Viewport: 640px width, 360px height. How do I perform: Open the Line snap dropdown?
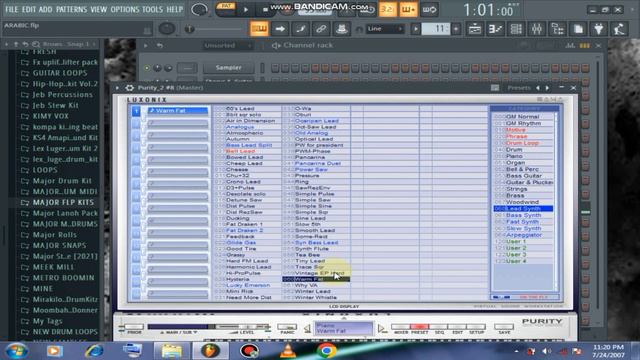(x=385, y=29)
